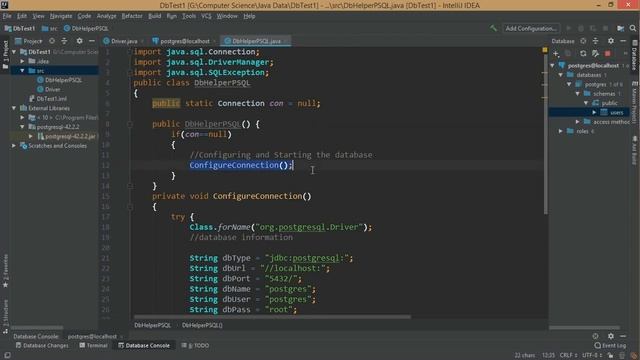Click the plus icon to add a data source

pos(556,53)
